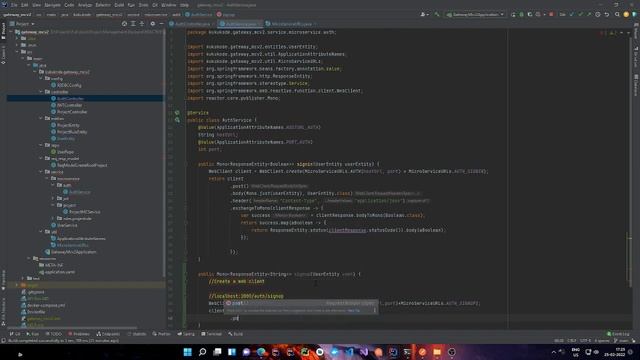Update project via Git toolbar arrow

click(571, 14)
